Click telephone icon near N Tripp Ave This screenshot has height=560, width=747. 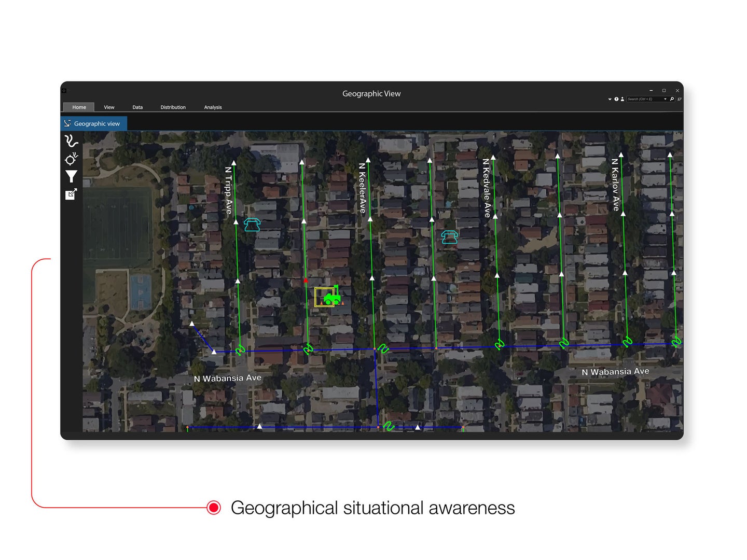(252, 225)
